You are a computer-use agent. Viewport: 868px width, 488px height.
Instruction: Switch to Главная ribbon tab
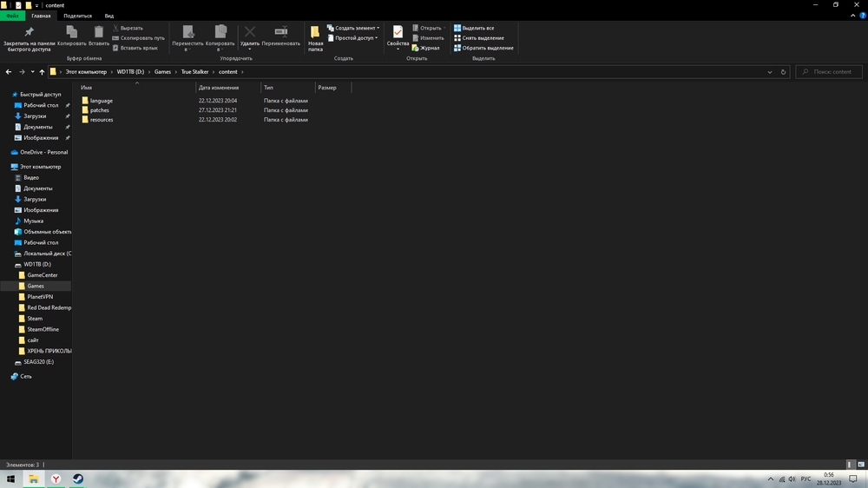tap(41, 16)
